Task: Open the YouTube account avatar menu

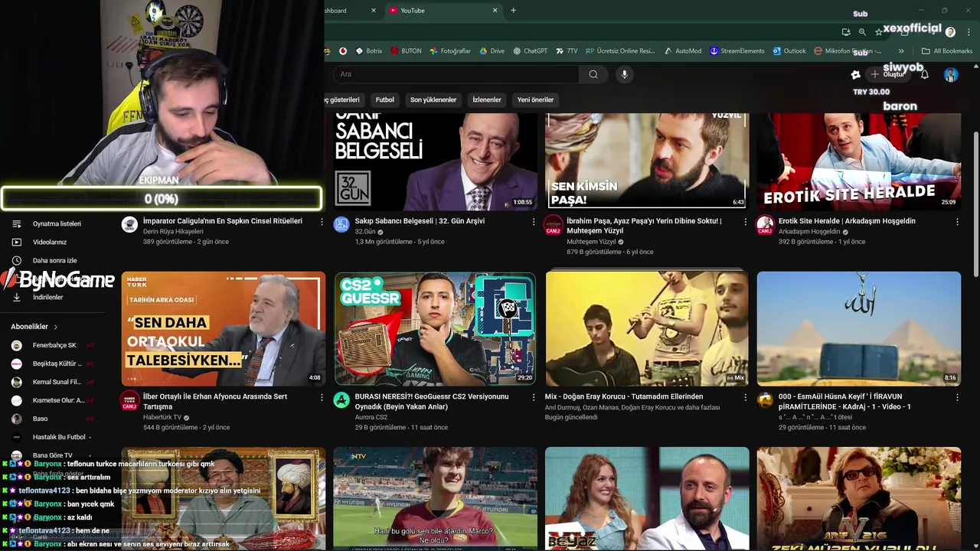Action: 951,74
